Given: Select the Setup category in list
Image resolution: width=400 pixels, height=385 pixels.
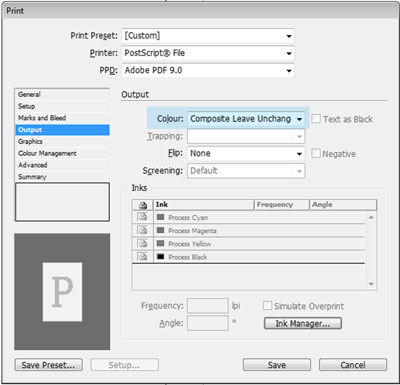Looking at the screenshot, I should coord(62,106).
